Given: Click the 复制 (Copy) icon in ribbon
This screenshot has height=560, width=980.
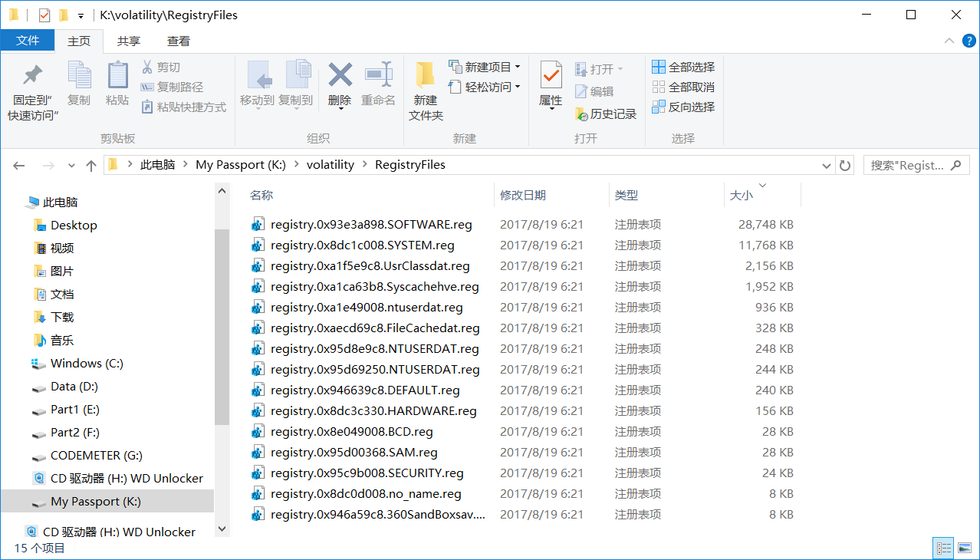Looking at the screenshot, I should [78, 83].
